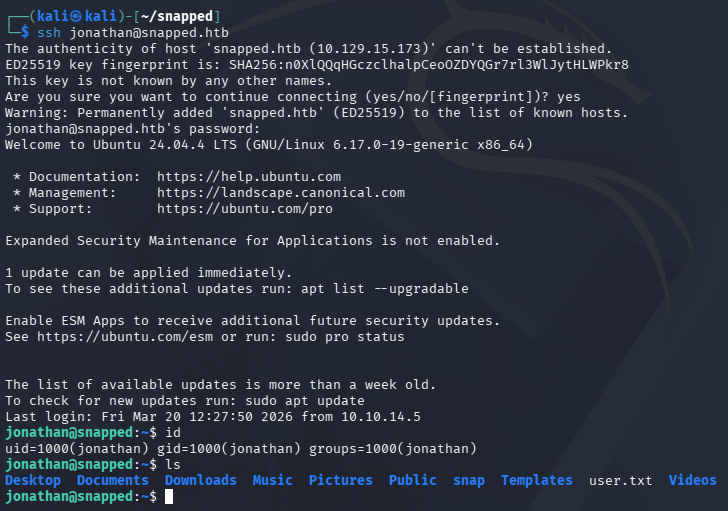Select the Templates directory name

(537, 481)
